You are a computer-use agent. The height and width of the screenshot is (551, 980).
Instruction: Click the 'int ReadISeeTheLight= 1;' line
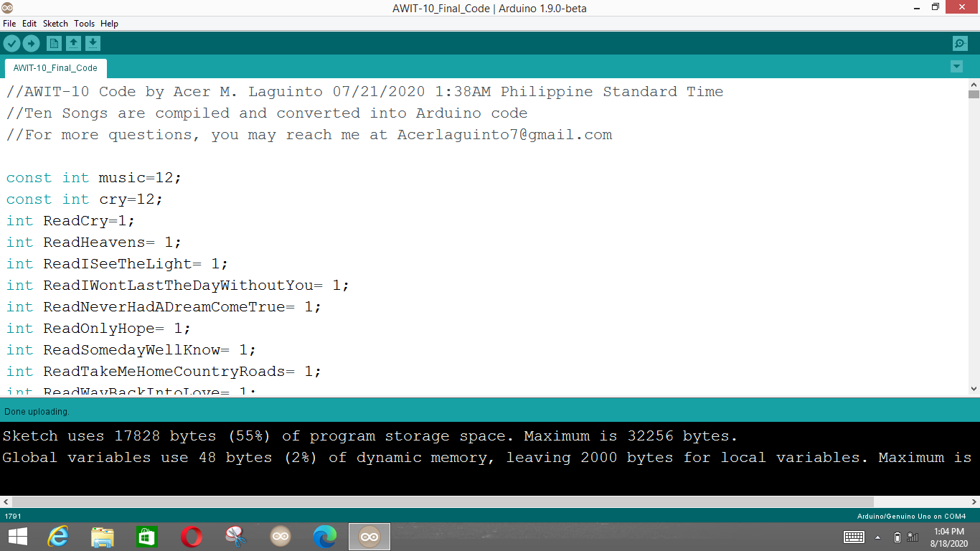(117, 264)
